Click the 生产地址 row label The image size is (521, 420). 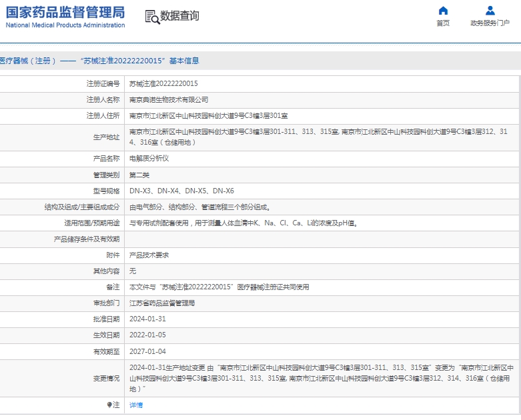click(106, 137)
